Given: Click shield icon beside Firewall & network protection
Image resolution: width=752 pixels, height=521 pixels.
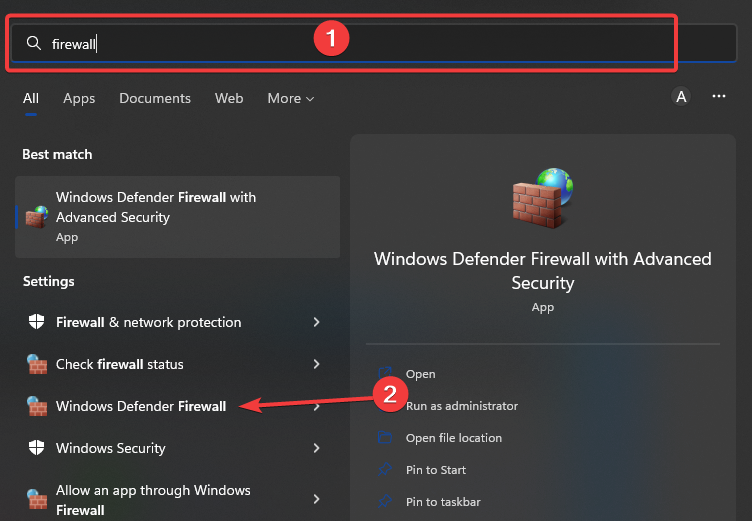Looking at the screenshot, I should 36,322.
